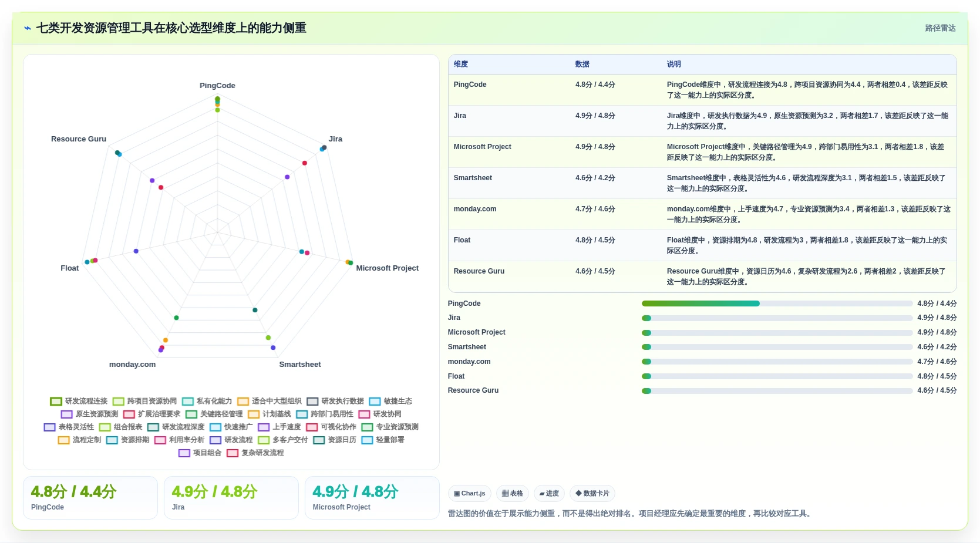
Task: Select the 数据卡片 view chip
Action: [592, 494]
